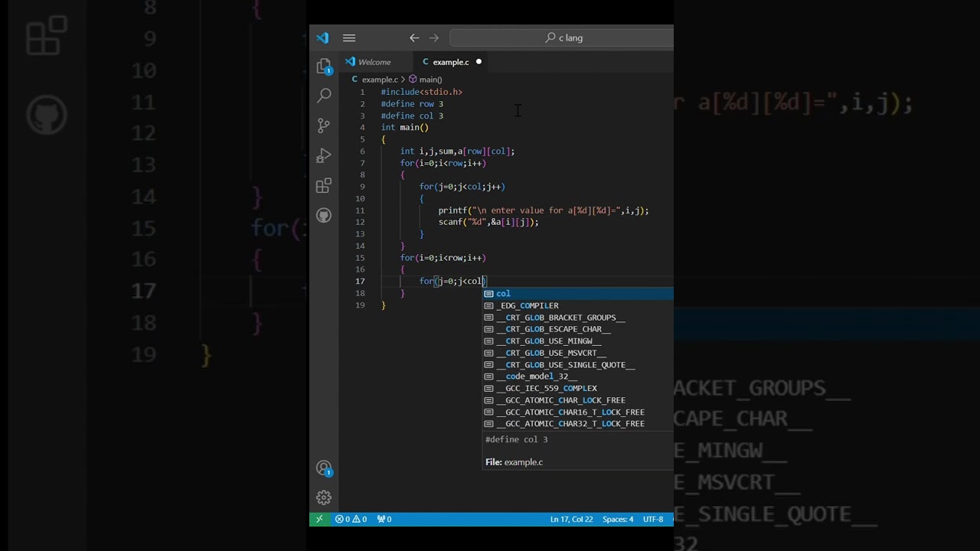Click the remote window indicator in status bar

tap(319, 519)
